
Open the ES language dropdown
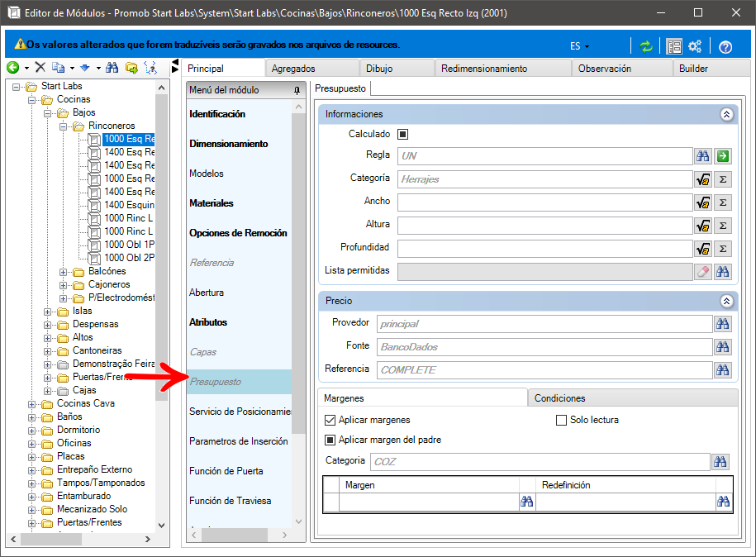click(x=579, y=46)
